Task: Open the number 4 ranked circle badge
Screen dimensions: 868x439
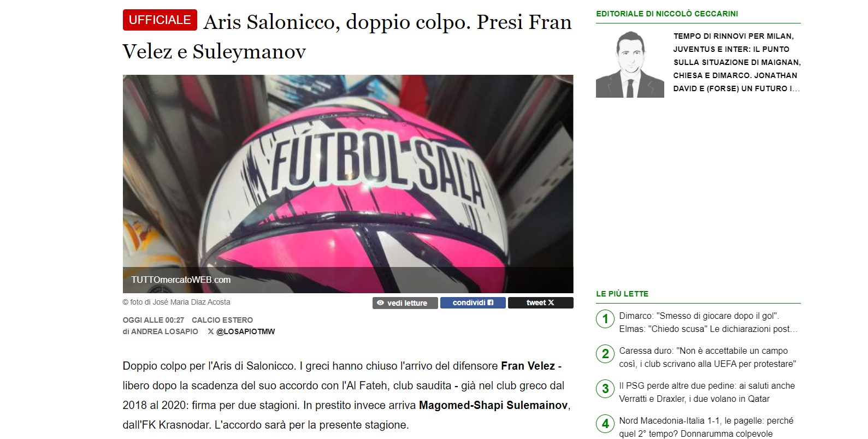Action: click(605, 424)
